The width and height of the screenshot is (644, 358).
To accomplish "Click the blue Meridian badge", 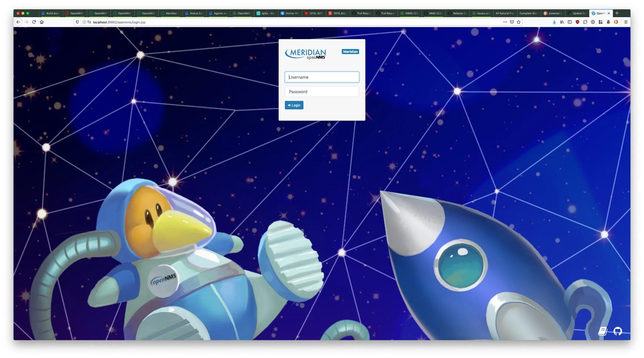I will tap(350, 52).
